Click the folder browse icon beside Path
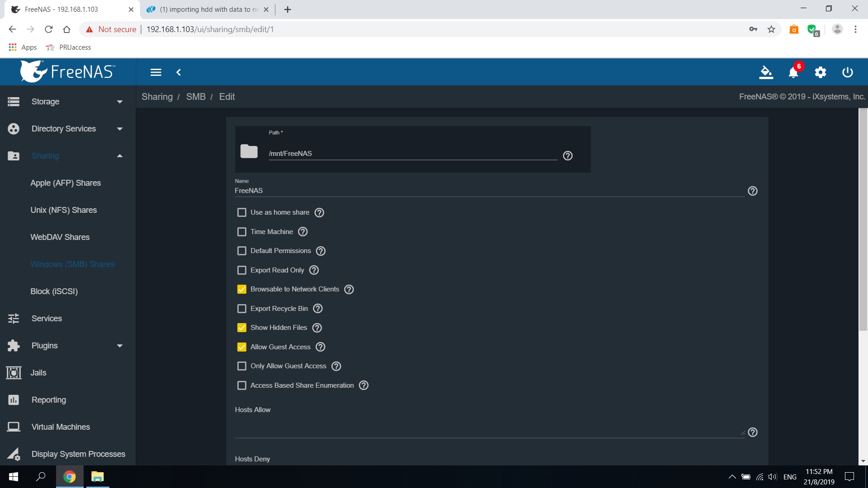This screenshot has height=488, width=868. point(249,151)
